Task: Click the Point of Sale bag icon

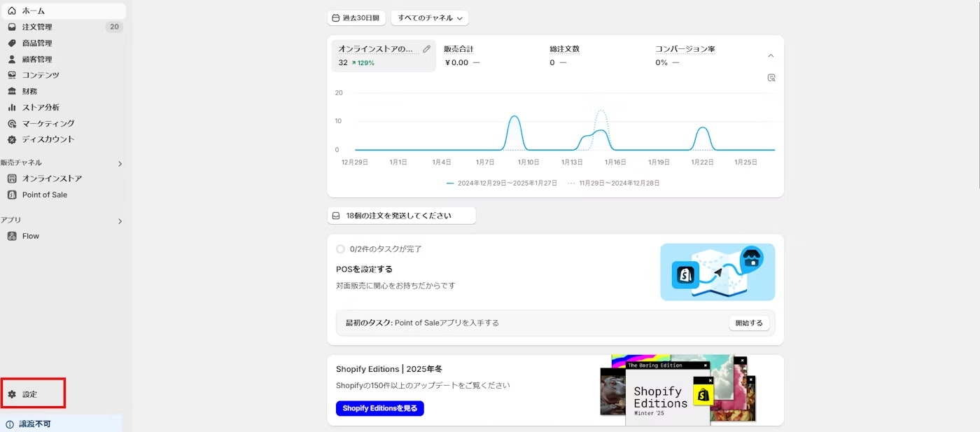Action: point(12,195)
